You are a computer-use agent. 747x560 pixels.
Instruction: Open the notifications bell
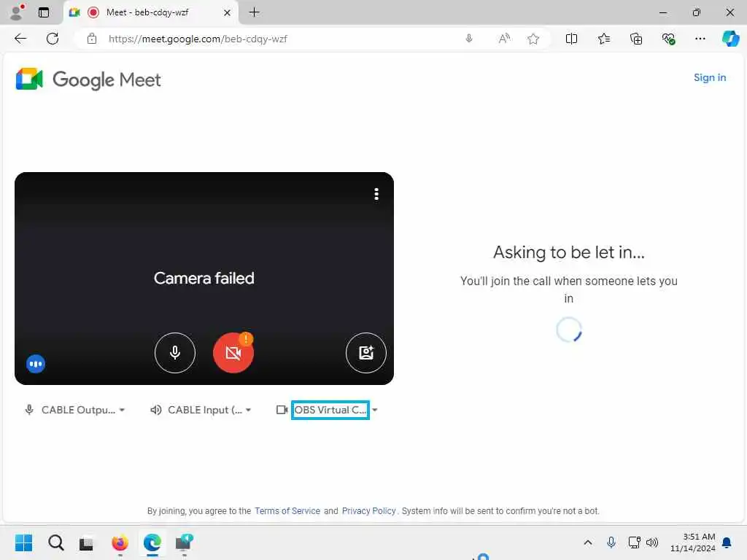[727, 542]
